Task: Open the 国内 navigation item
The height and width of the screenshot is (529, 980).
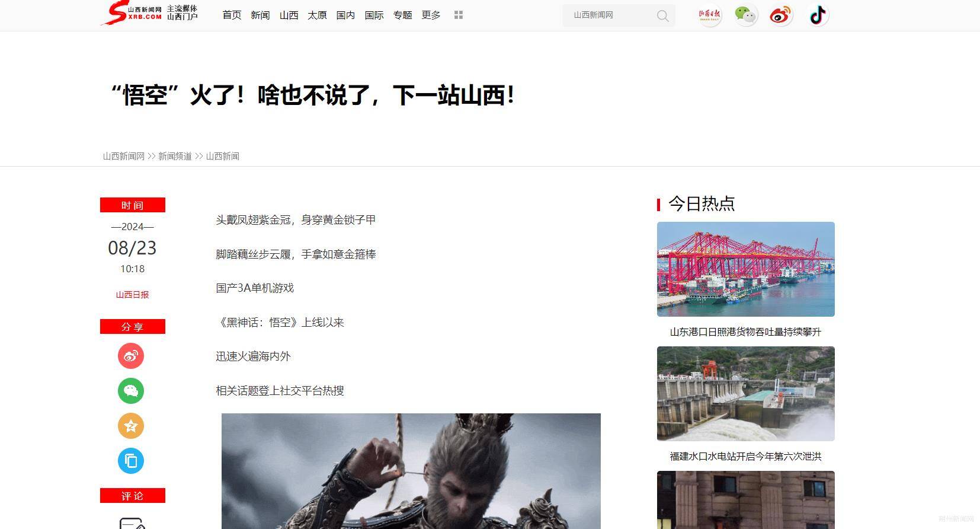Action: pyautogui.click(x=345, y=15)
